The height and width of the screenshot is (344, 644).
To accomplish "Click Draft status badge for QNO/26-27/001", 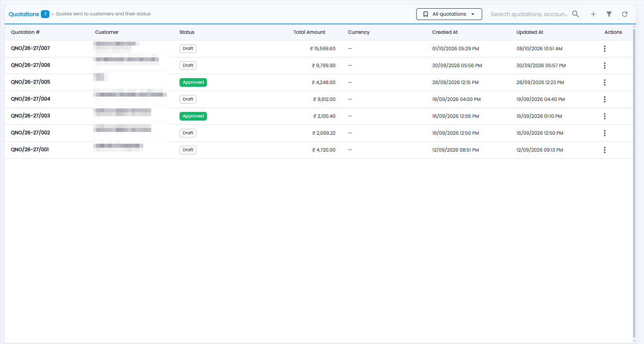I will 188,150.
